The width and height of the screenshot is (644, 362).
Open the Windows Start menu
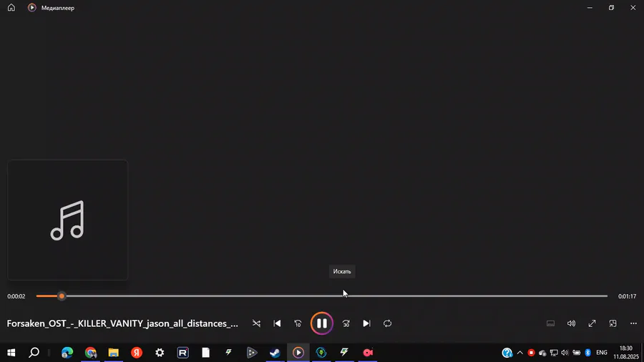[x=11, y=353]
